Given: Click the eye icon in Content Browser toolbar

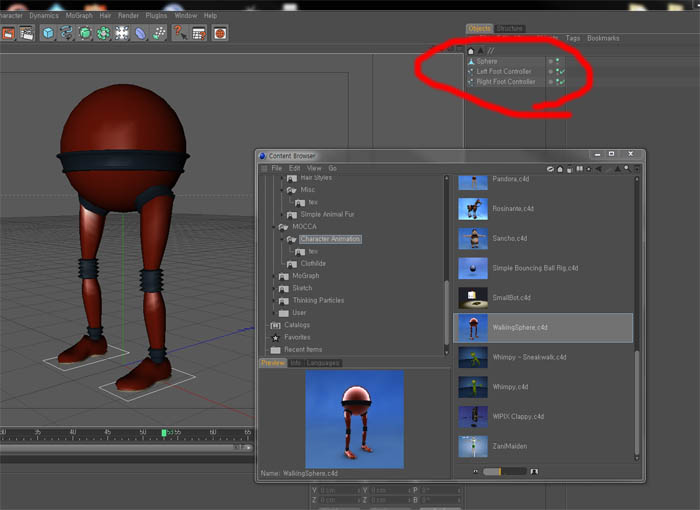Looking at the screenshot, I should coord(550,169).
